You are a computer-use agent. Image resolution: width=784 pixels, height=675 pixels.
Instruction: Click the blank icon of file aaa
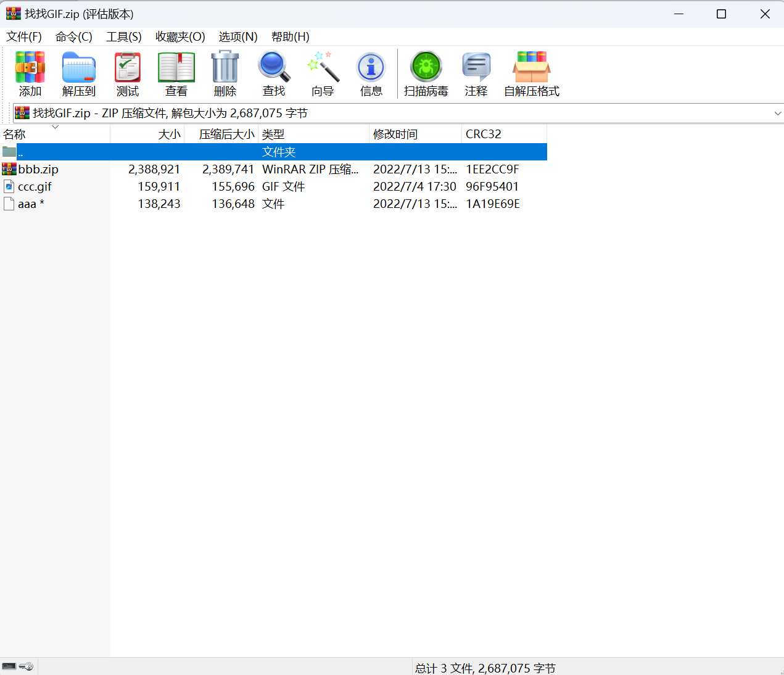9,204
